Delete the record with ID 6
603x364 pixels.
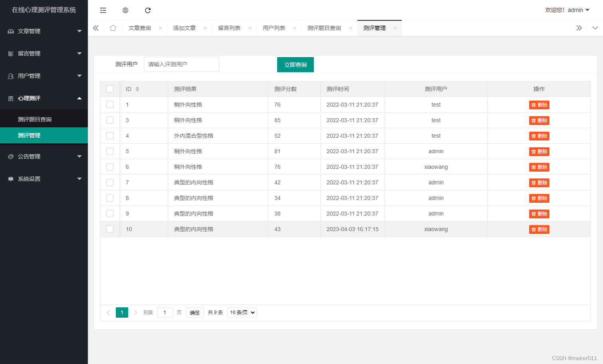(539, 167)
